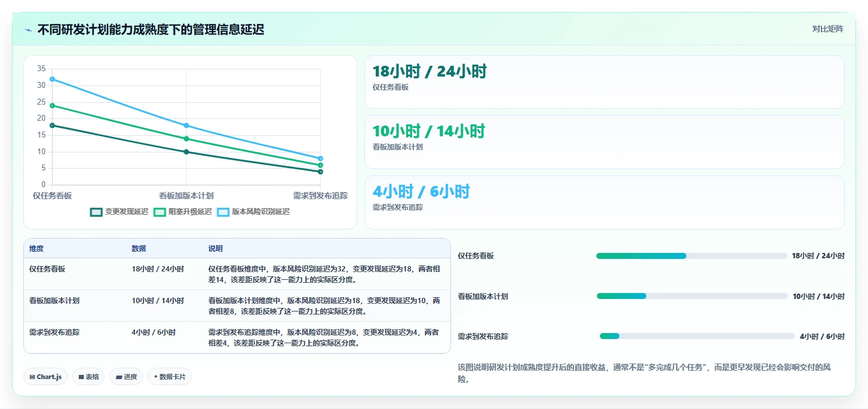
Task: Click the 表格 tag
Action: point(88,377)
